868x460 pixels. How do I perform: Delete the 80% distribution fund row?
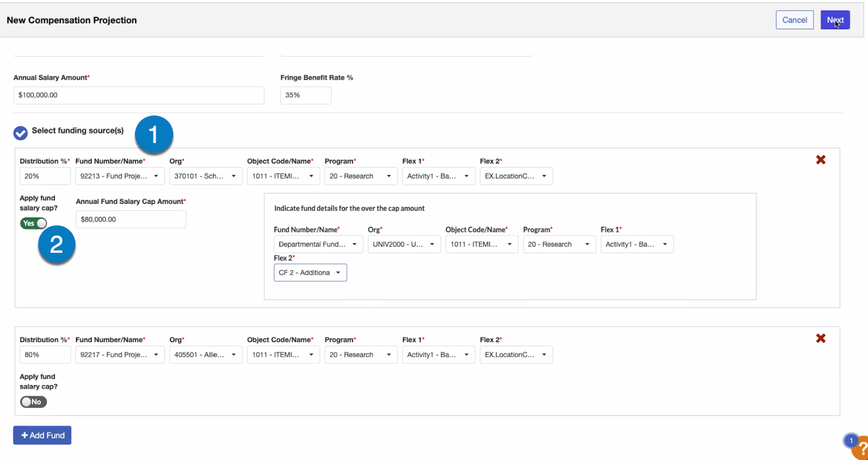[x=821, y=338]
